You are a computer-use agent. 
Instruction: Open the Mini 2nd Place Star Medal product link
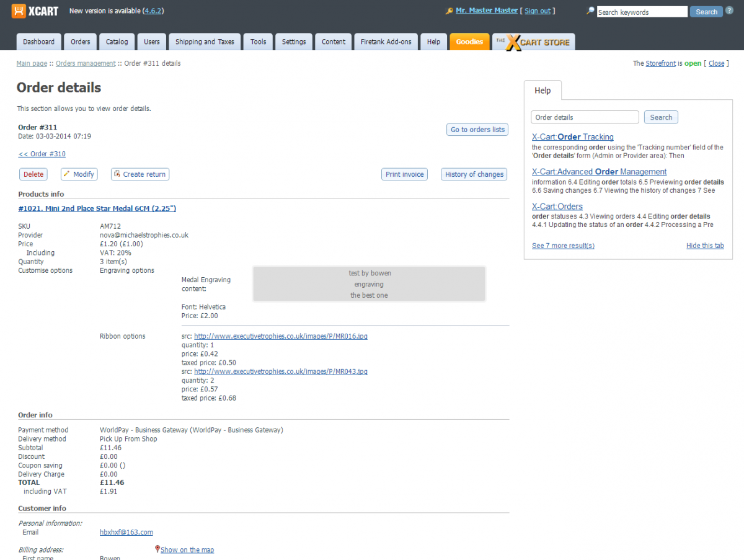pyautogui.click(x=97, y=208)
